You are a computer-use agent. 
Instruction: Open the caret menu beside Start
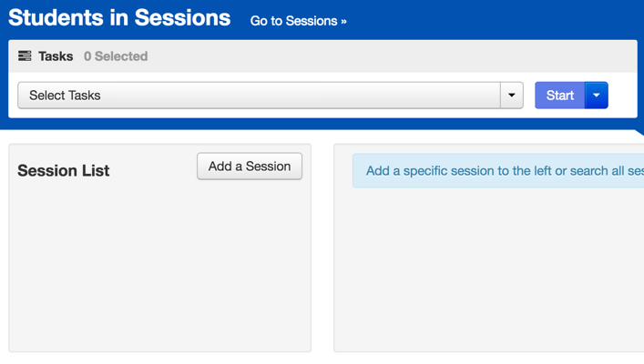pyautogui.click(x=597, y=96)
